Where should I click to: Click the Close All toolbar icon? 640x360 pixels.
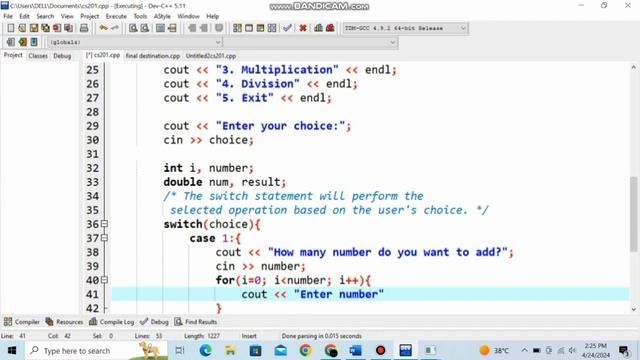pyautogui.click(x=69, y=28)
